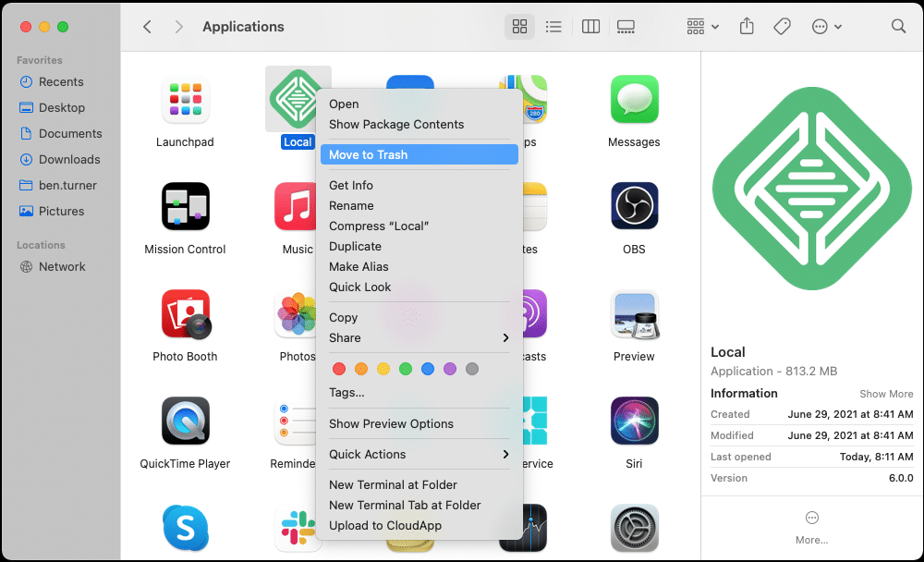Click the QuickTime Player icon

185,421
